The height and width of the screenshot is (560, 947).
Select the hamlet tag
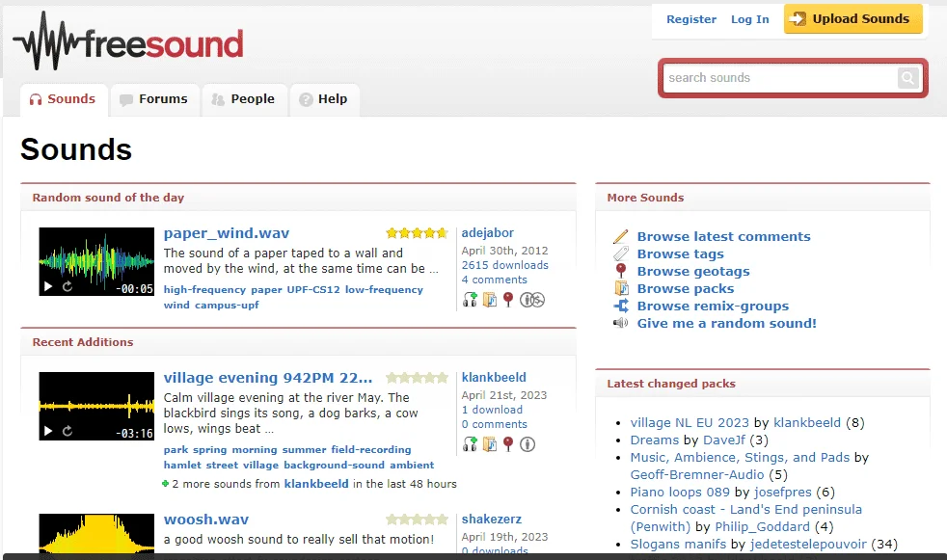[x=182, y=466]
